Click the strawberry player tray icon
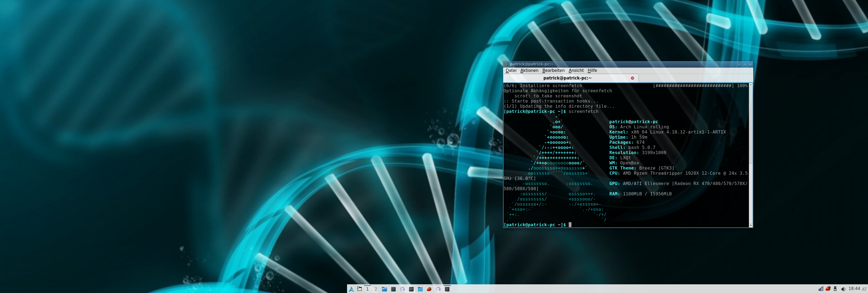868x293 pixels. click(x=828, y=289)
